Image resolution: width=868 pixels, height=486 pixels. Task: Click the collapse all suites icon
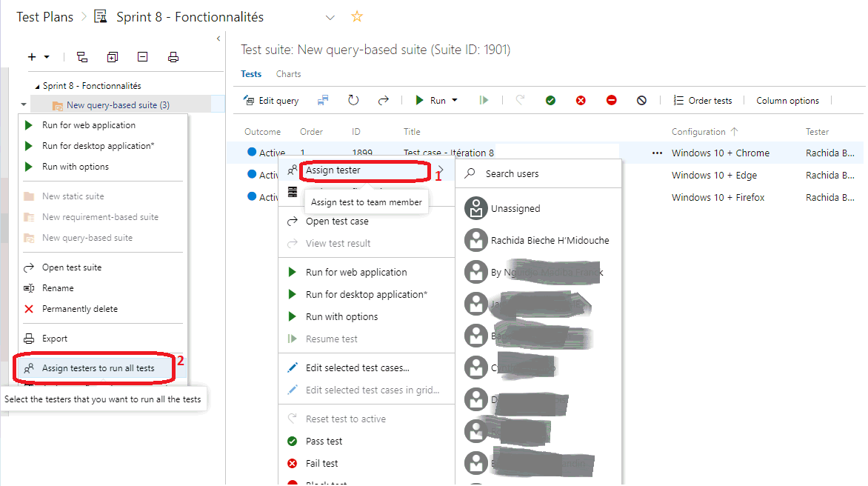(x=142, y=57)
